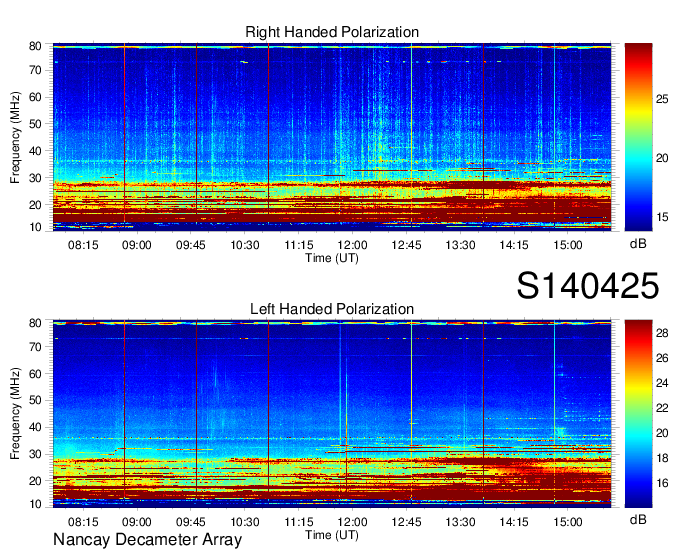Screen dimensions: 680x552
Task: Click the 18 tick on the Left Handed colorbar
Action: [x=662, y=458]
